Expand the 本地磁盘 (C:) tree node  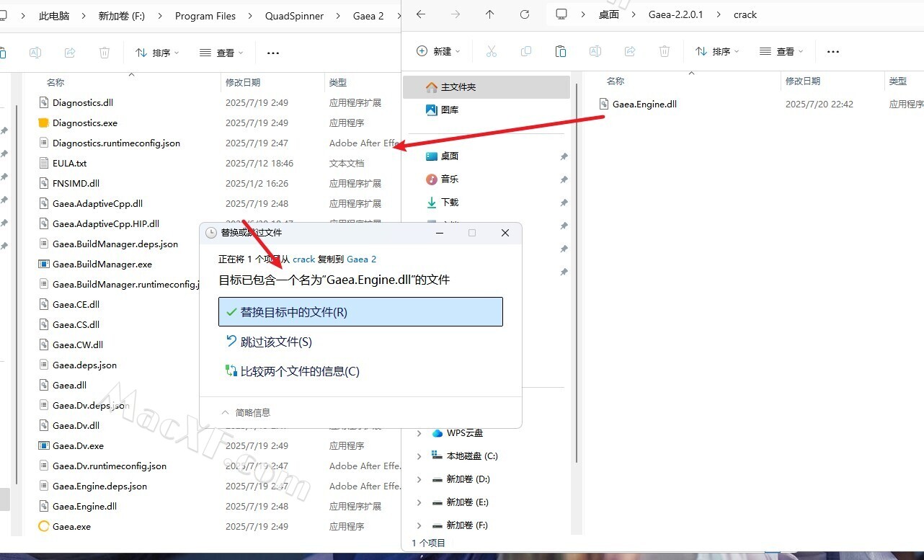tap(419, 456)
